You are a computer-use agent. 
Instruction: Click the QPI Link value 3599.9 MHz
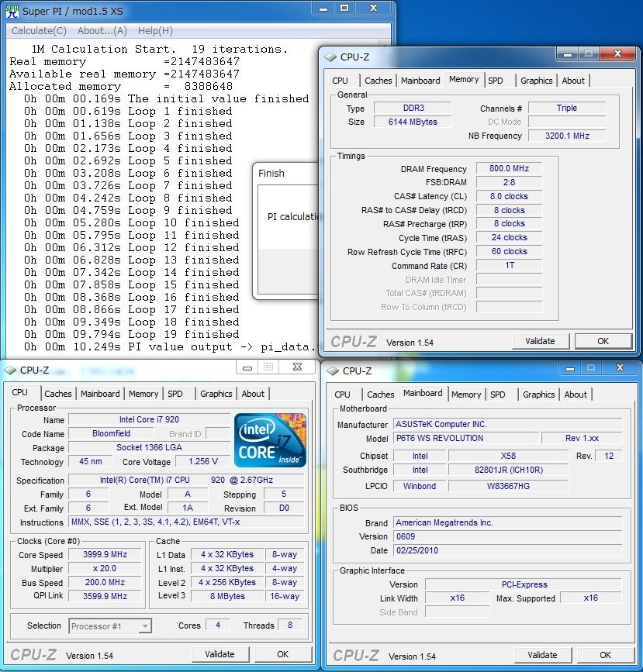[x=105, y=596]
